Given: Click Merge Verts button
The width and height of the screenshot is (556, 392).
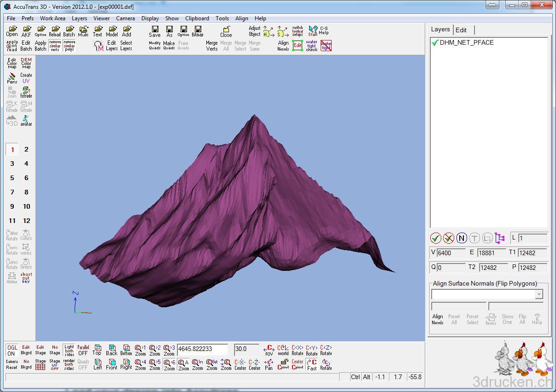Looking at the screenshot, I should click(212, 46).
